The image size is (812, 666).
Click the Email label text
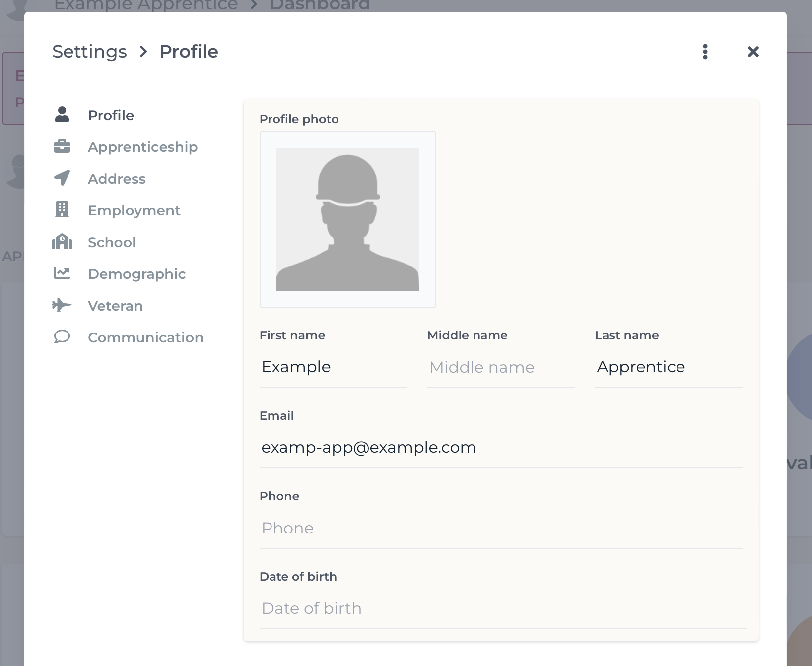(277, 416)
